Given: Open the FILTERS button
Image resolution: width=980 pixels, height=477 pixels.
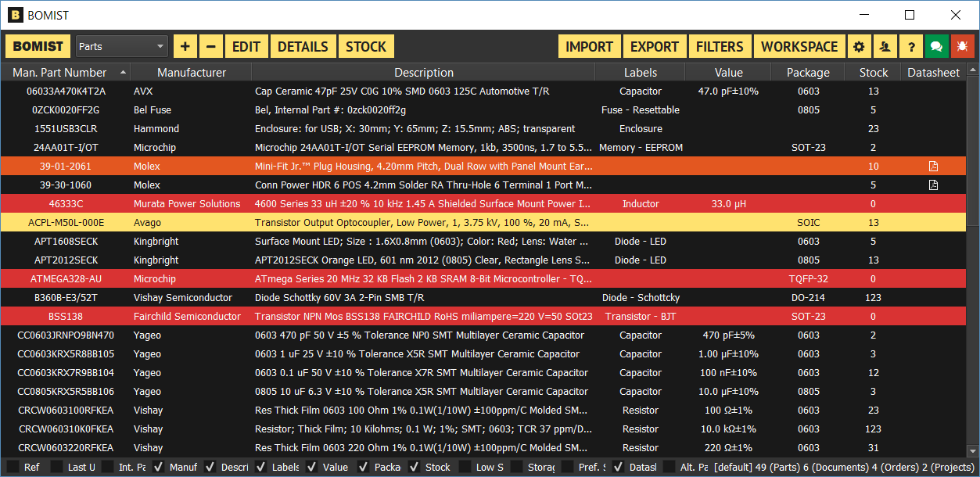Looking at the screenshot, I should (720, 46).
